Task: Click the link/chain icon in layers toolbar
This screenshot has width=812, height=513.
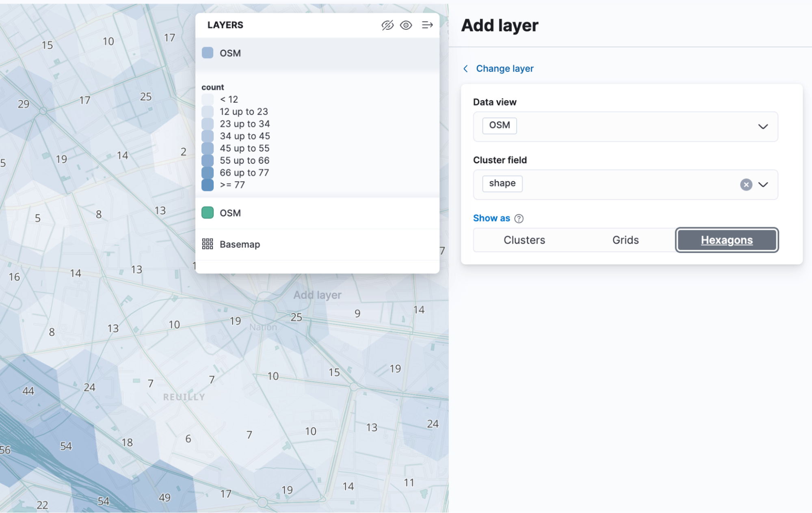Action: point(388,25)
